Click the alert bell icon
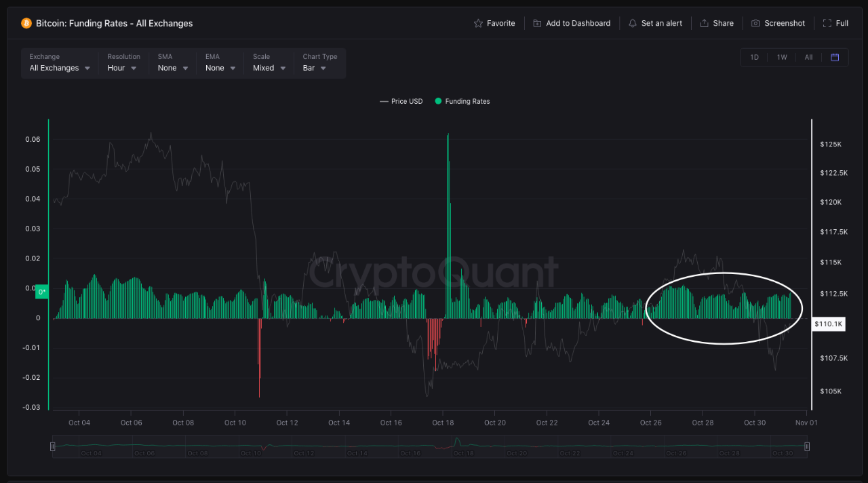 click(633, 23)
